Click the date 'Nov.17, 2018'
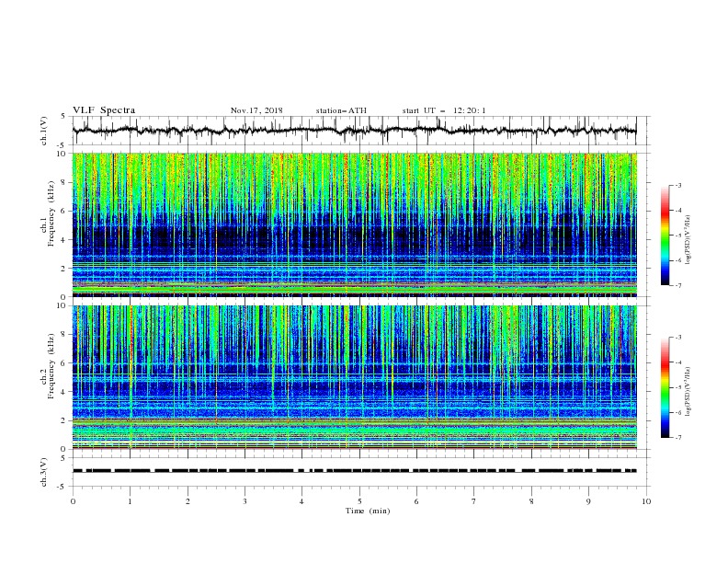This screenshot has width=728, height=563. pyautogui.click(x=256, y=110)
